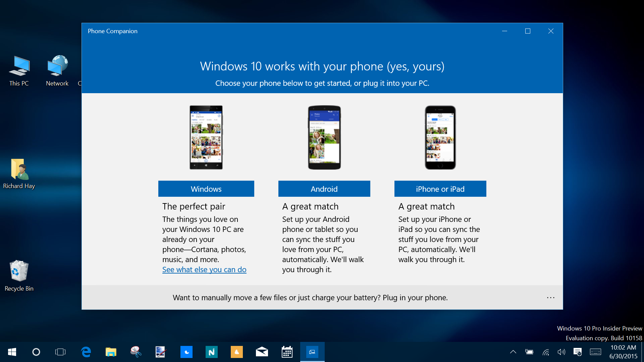This screenshot has width=644, height=362.
Task: Launch Microsoft Edge from taskbar
Action: pyautogui.click(x=86, y=352)
